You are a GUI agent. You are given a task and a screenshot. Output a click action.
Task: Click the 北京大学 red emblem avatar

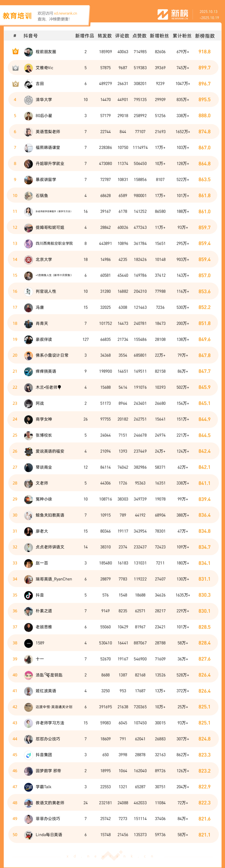[x=29, y=260]
